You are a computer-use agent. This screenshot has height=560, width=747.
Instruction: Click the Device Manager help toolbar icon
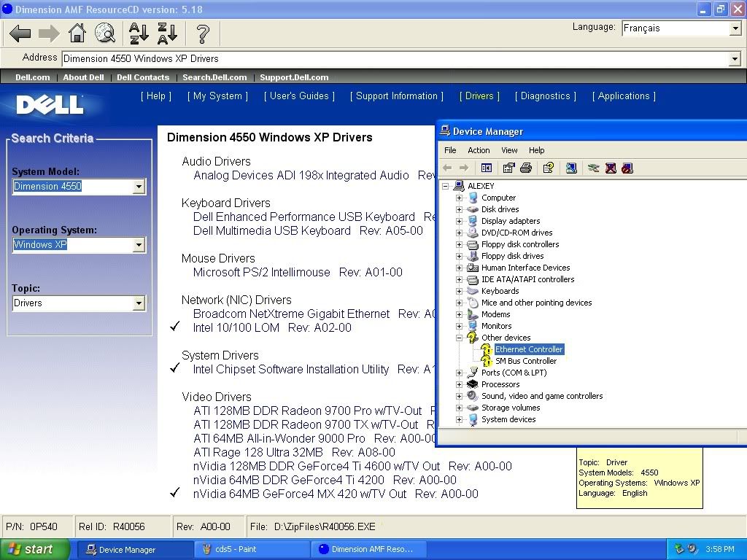[x=549, y=168]
